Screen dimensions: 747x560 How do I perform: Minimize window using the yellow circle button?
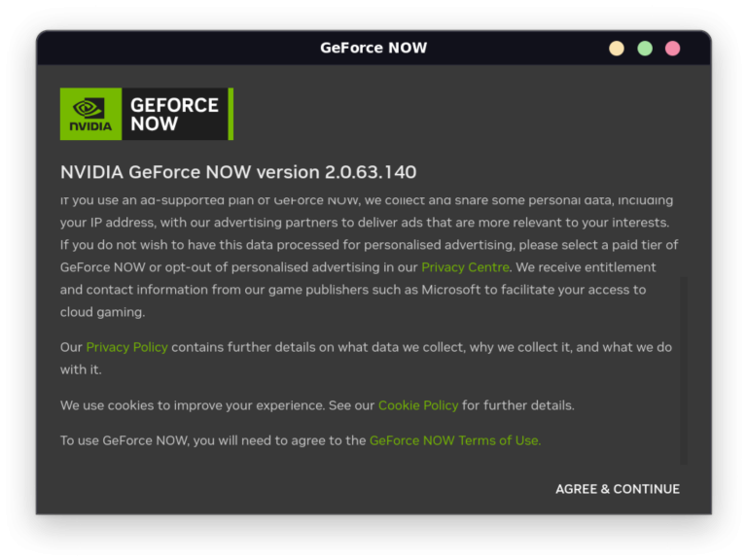coord(616,49)
